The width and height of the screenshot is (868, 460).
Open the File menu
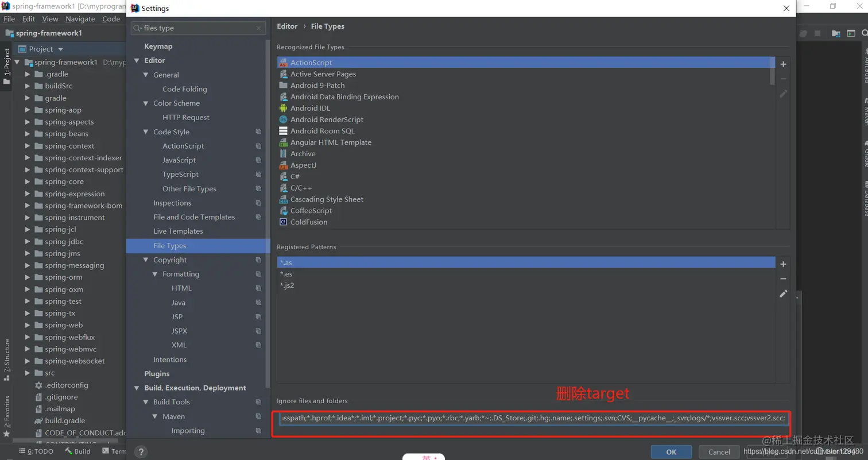coord(9,19)
